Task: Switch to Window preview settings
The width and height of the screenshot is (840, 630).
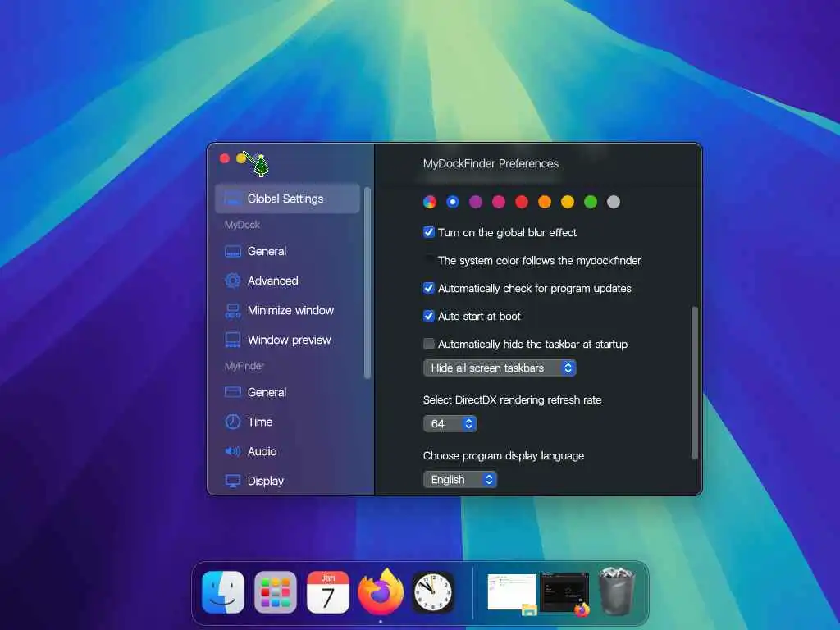Action: coord(287,340)
